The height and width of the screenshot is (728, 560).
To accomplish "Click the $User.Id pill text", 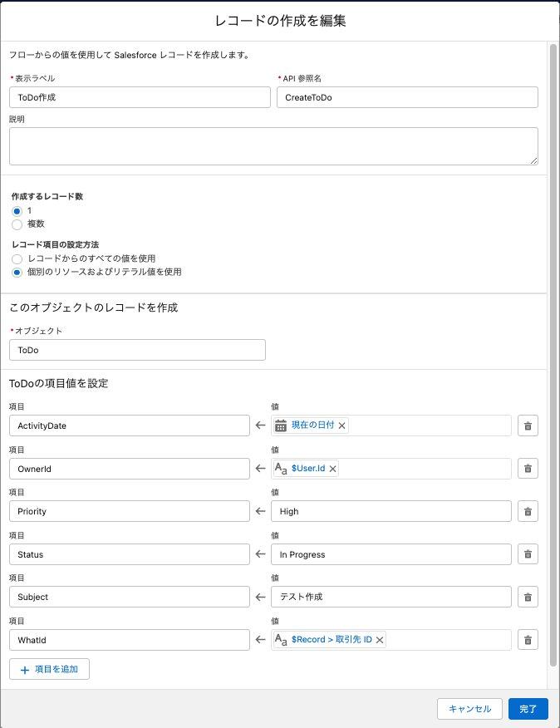I will click(308, 469).
